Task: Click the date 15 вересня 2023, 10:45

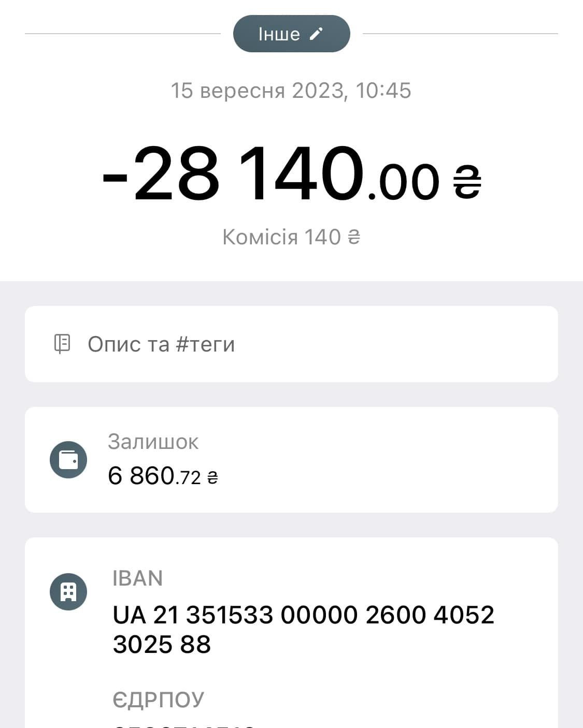Action: point(291,91)
